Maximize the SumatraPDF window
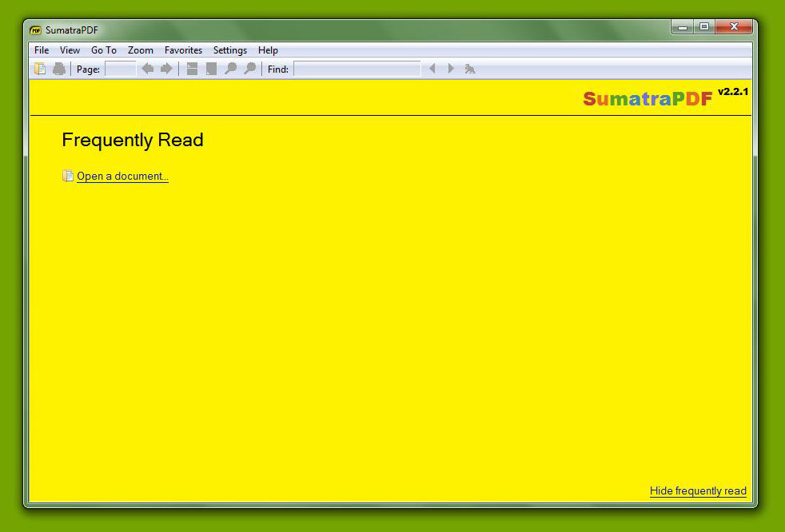 click(704, 27)
